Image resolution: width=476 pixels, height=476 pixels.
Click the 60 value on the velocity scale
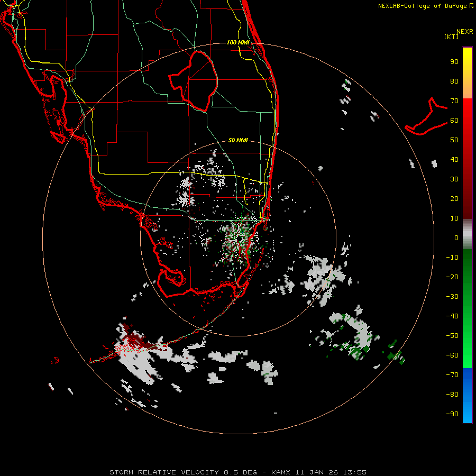pos(454,121)
